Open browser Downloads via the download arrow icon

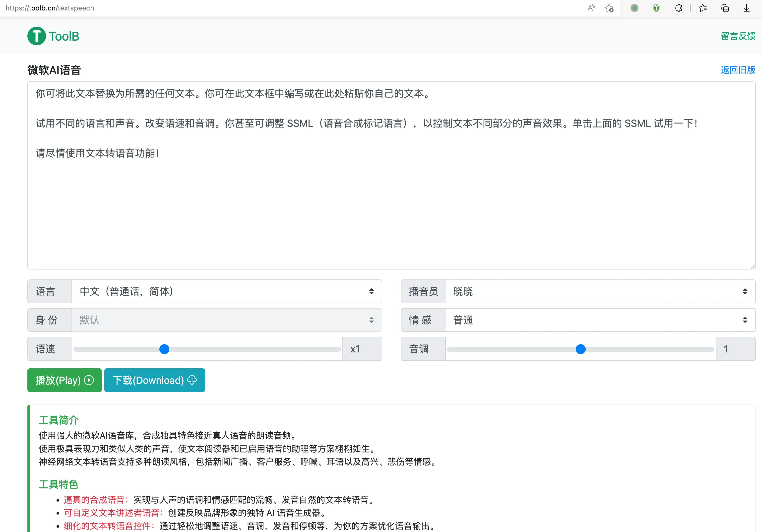746,8
